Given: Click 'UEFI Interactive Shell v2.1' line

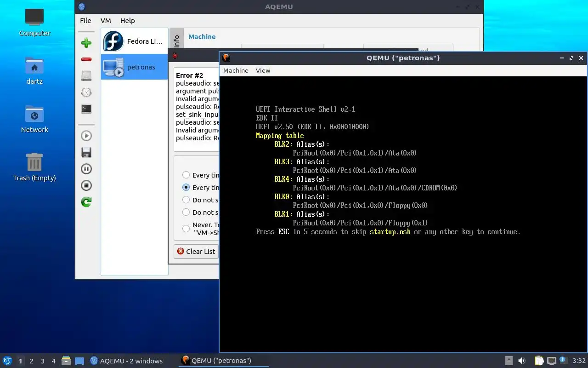Looking at the screenshot, I should pos(305,109).
